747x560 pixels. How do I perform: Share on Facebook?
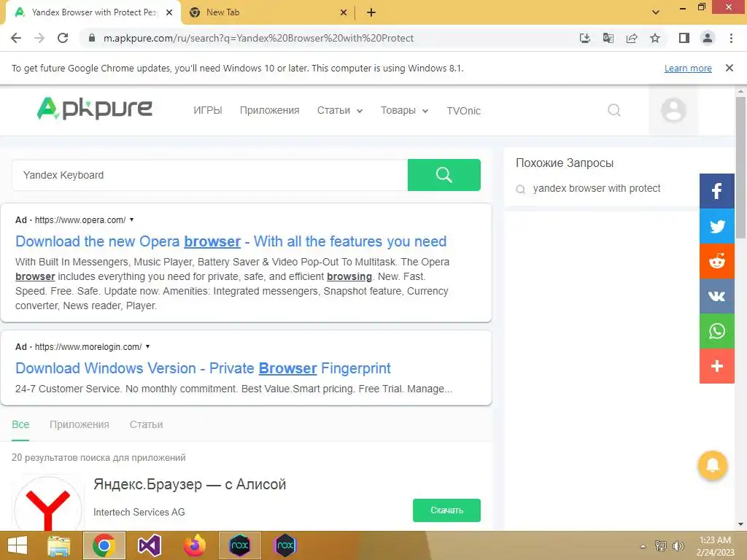717,191
